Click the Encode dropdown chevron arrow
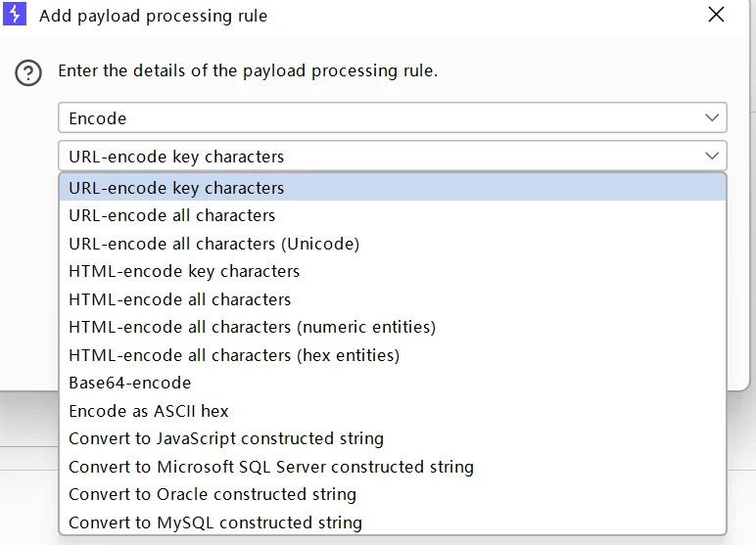The image size is (756, 545). (x=712, y=118)
